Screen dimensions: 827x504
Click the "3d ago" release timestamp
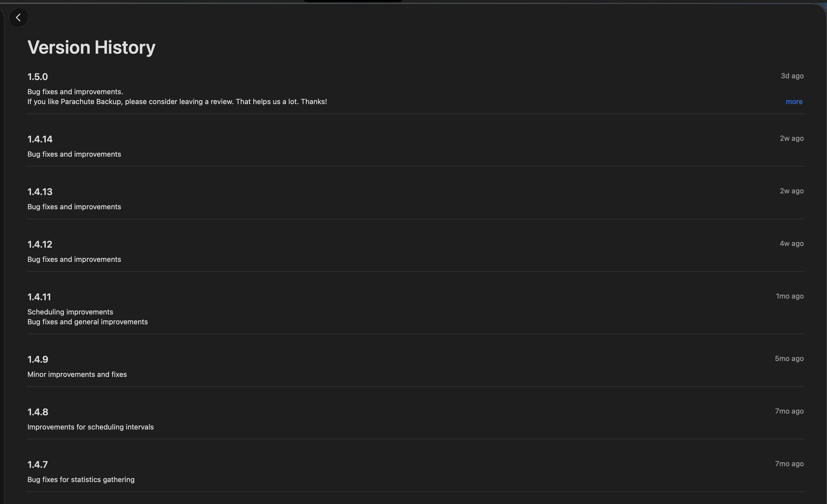point(792,76)
